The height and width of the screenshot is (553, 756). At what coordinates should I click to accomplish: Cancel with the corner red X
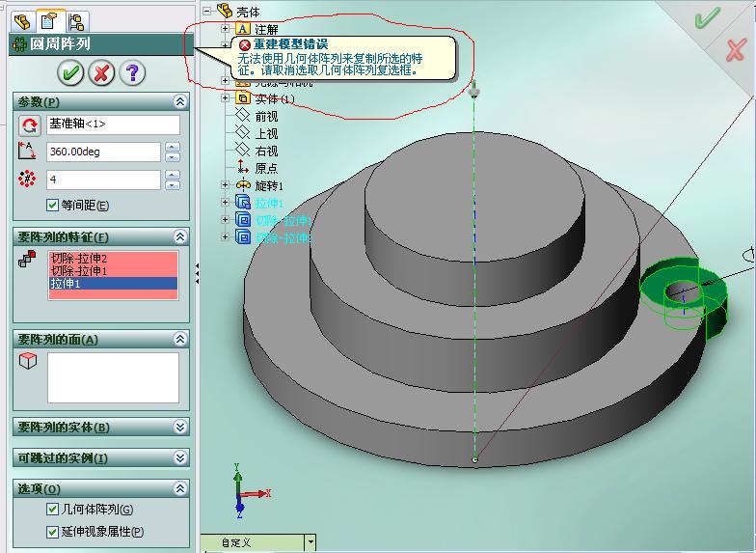(736, 50)
